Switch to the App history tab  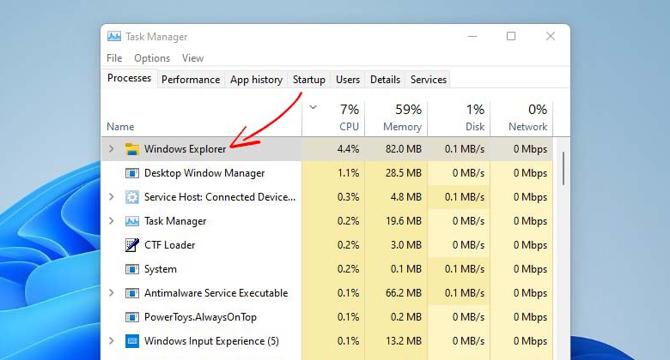click(256, 80)
